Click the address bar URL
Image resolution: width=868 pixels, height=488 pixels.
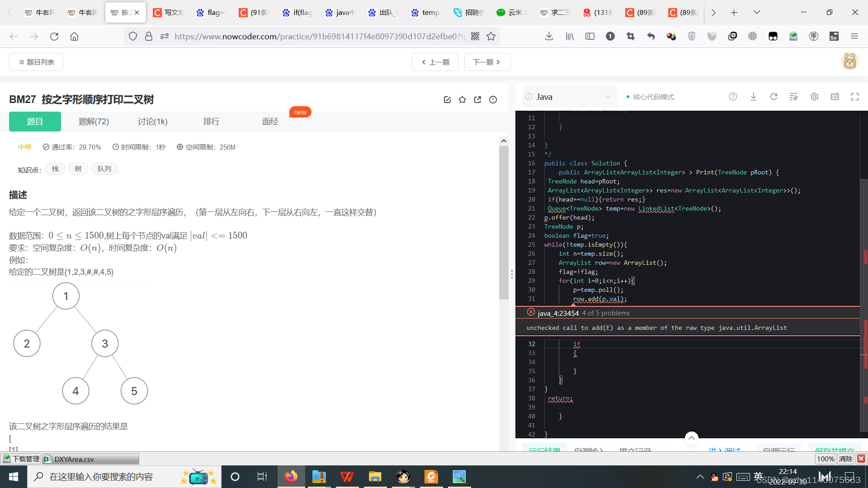(319, 37)
